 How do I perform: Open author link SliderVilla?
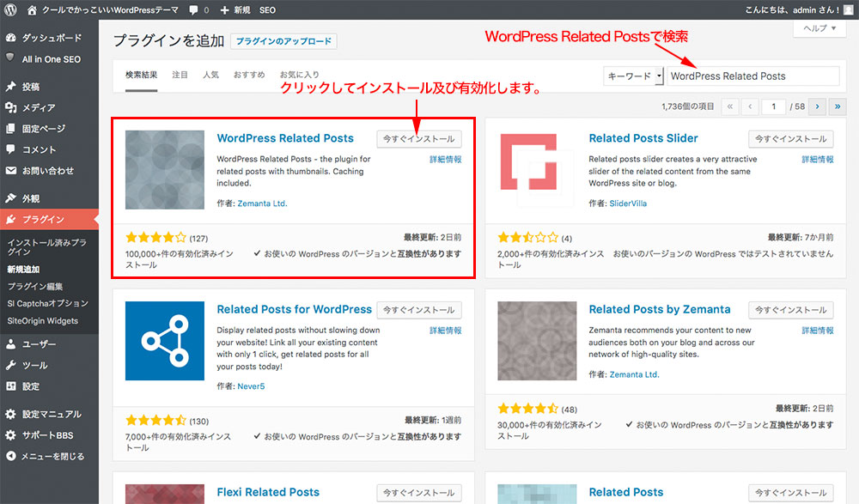(x=628, y=203)
